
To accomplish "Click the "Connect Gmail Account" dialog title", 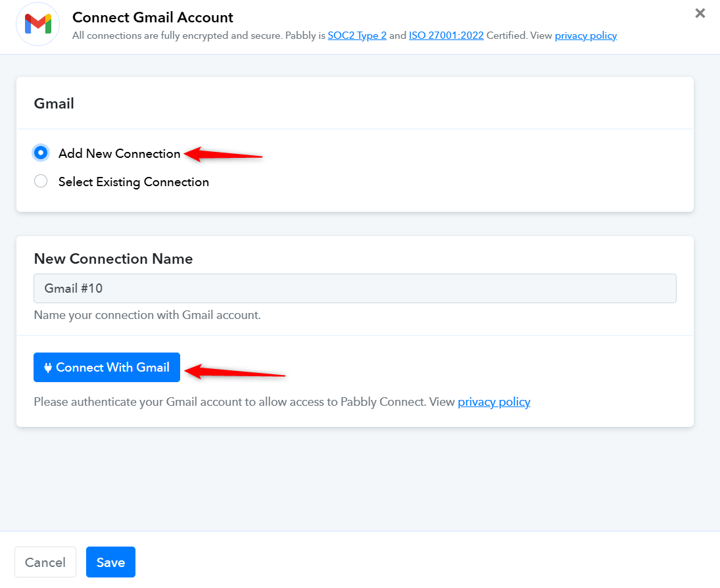I will click(153, 18).
